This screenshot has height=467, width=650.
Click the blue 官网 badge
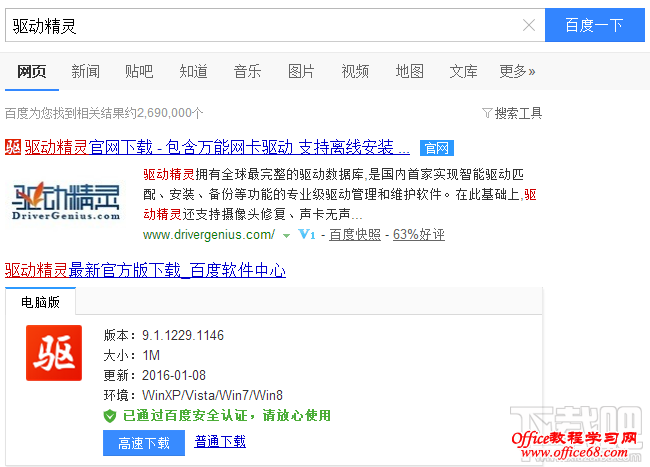pyautogui.click(x=437, y=148)
